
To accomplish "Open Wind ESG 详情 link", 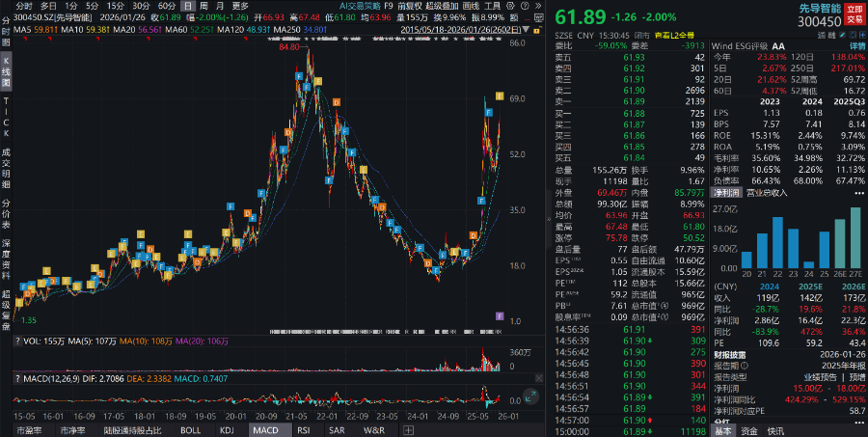I will [855, 45].
